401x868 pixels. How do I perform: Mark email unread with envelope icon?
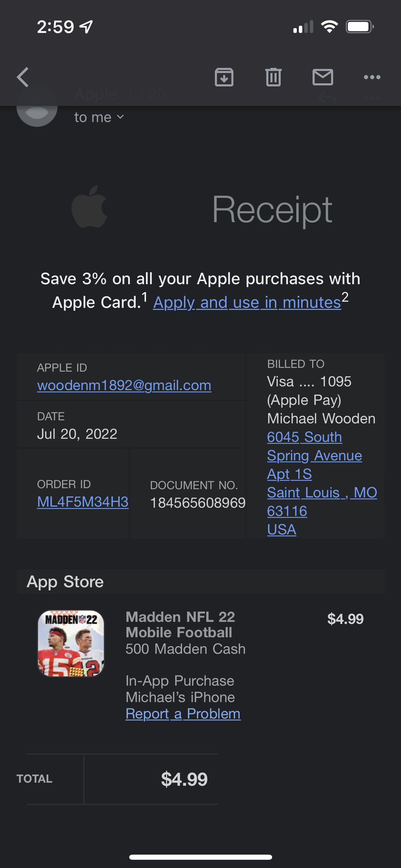pos(323,77)
